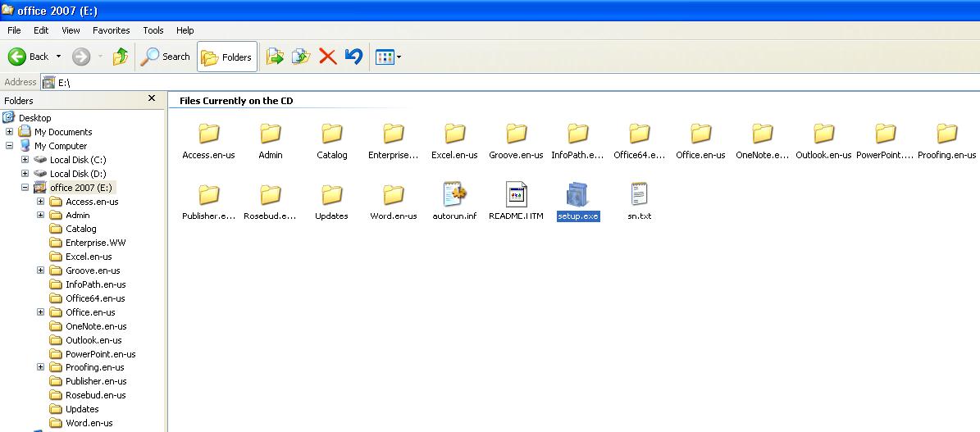Click the red Delete toolbar icon

[327, 57]
